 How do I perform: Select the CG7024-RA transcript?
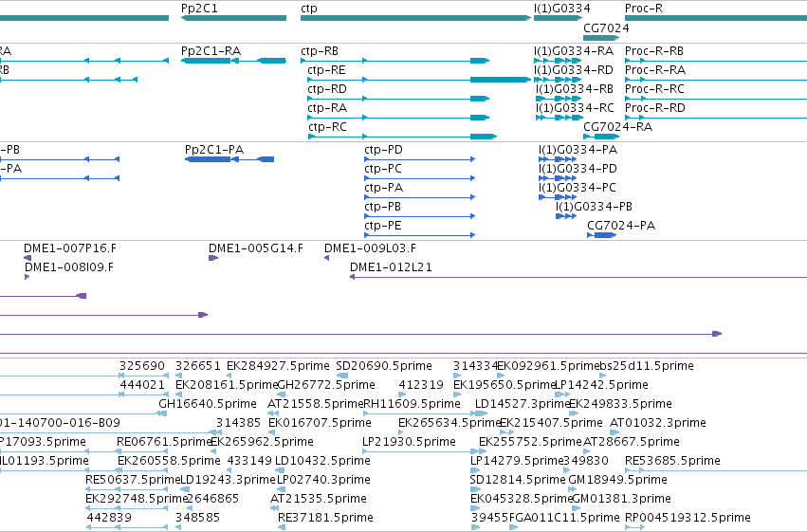click(601, 137)
